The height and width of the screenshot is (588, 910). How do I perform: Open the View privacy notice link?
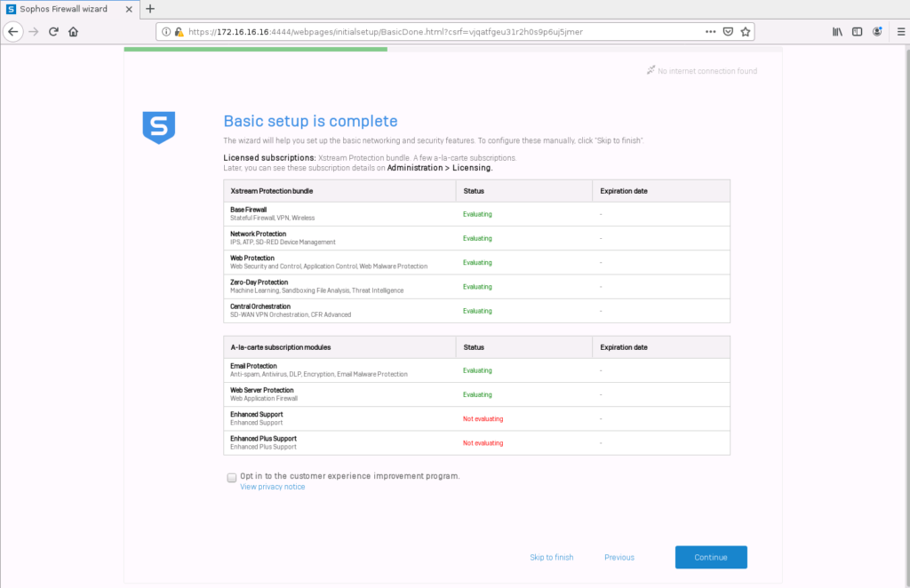click(x=272, y=487)
